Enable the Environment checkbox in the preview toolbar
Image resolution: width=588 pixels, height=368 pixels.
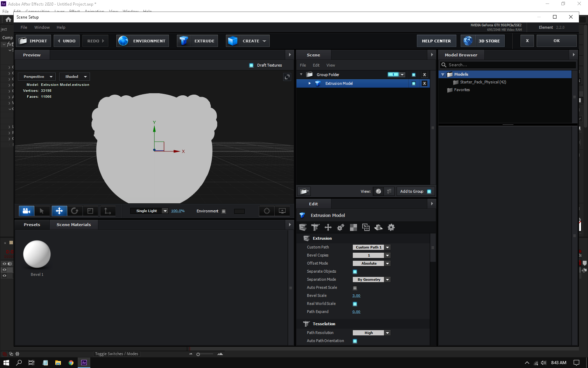tap(223, 211)
